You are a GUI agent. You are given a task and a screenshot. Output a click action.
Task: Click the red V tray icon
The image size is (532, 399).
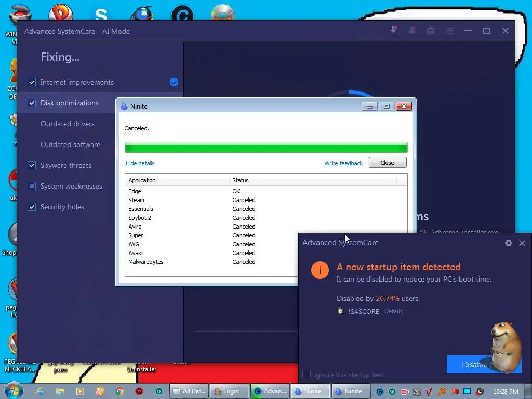point(429,392)
